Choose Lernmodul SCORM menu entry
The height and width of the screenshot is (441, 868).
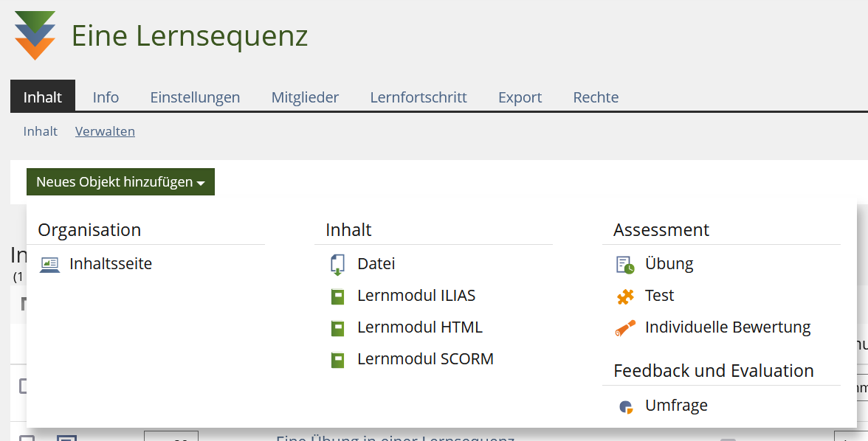click(x=425, y=359)
